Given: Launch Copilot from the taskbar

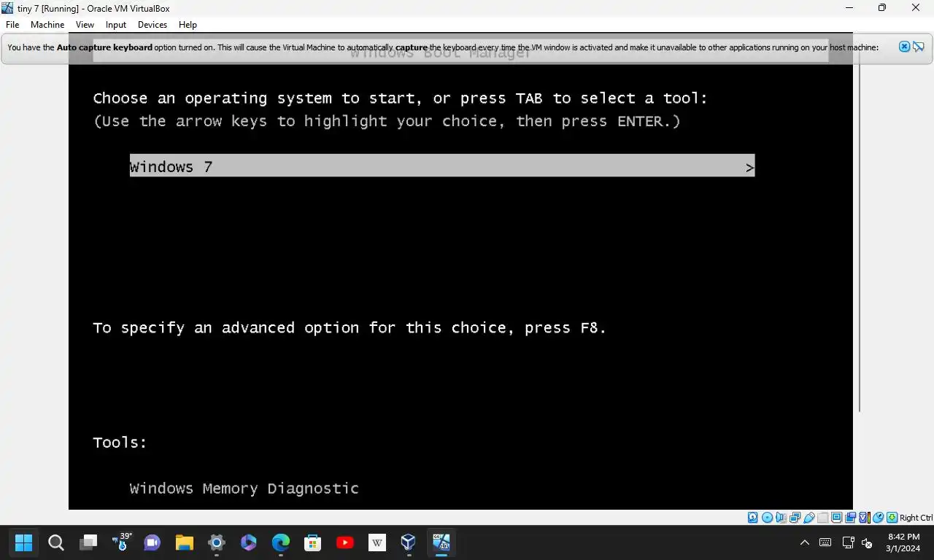Looking at the screenshot, I should click(x=249, y=542).
